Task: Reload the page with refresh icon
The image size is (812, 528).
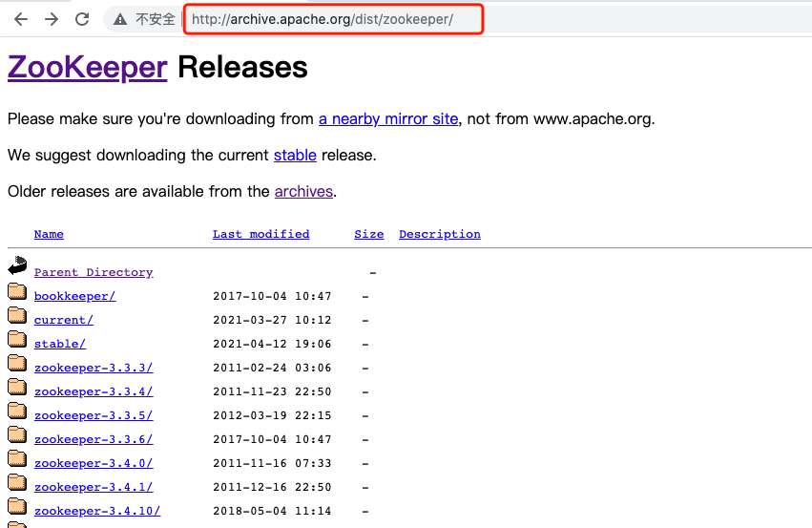Action: (x=82, y=19)
